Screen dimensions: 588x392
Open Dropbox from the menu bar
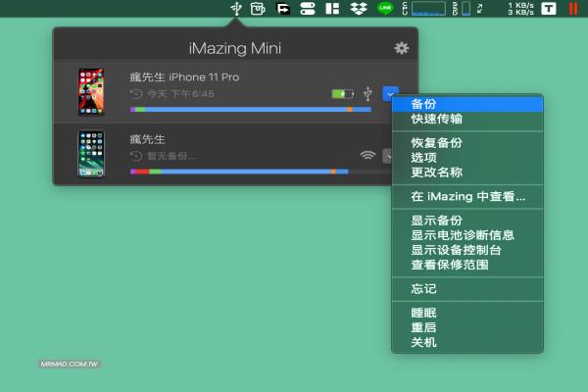tap(359, 8)
